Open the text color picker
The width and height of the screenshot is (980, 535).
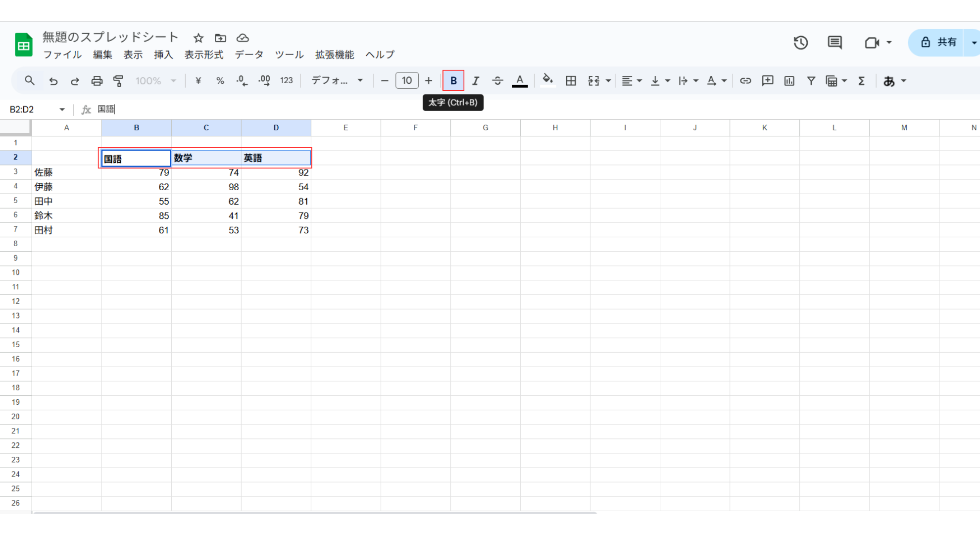tap(520, 81)
